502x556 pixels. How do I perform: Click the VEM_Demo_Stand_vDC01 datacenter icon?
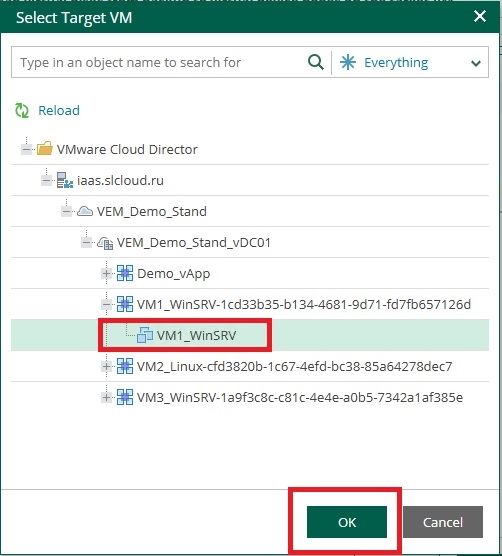pyautogui.click(x=105, y=243)
